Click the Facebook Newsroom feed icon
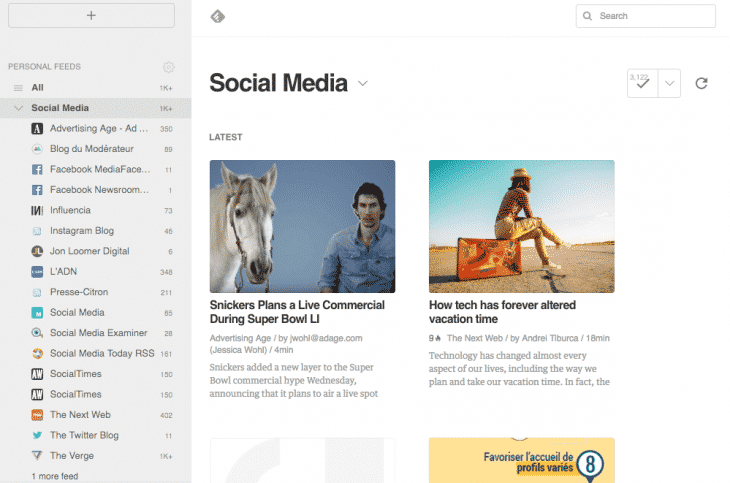Viewport: 730px width, 483px height. (37, 190)
